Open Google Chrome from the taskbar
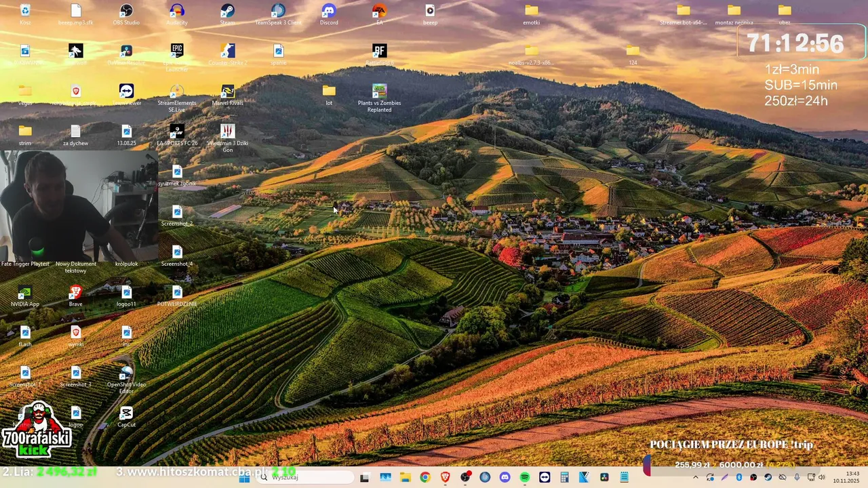 (425, 477)
